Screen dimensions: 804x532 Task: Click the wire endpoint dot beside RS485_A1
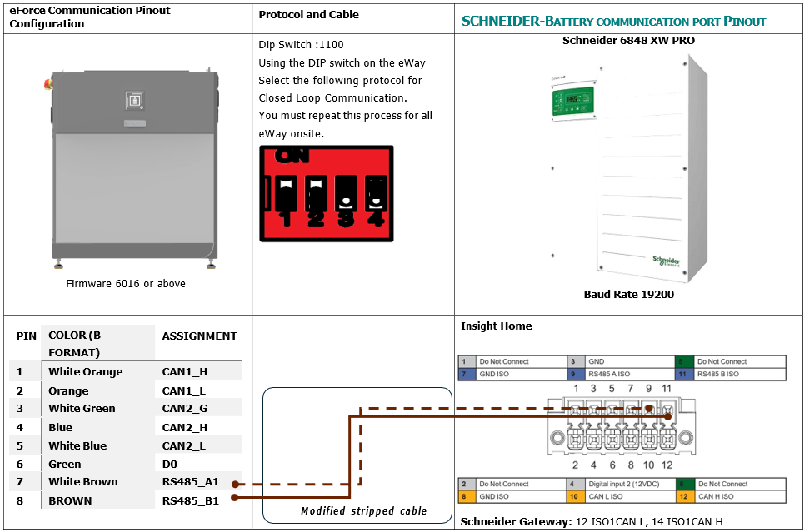tap(235, 485)
